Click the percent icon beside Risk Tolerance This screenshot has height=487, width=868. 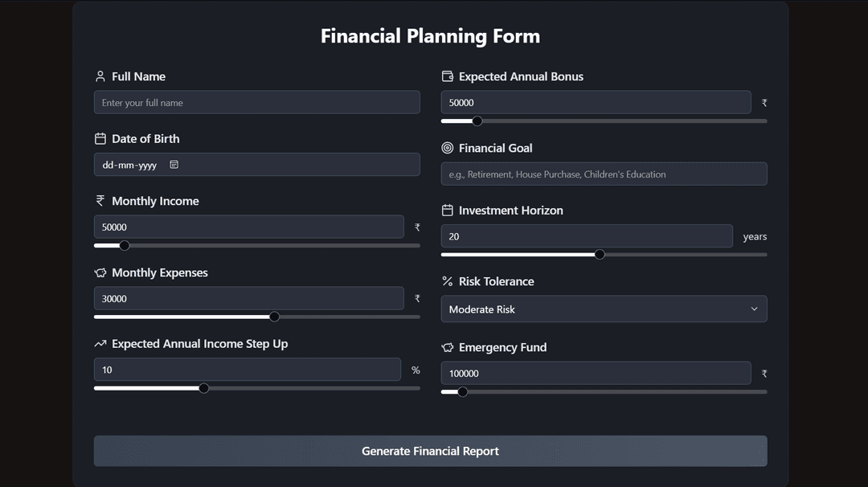point(448,281)
